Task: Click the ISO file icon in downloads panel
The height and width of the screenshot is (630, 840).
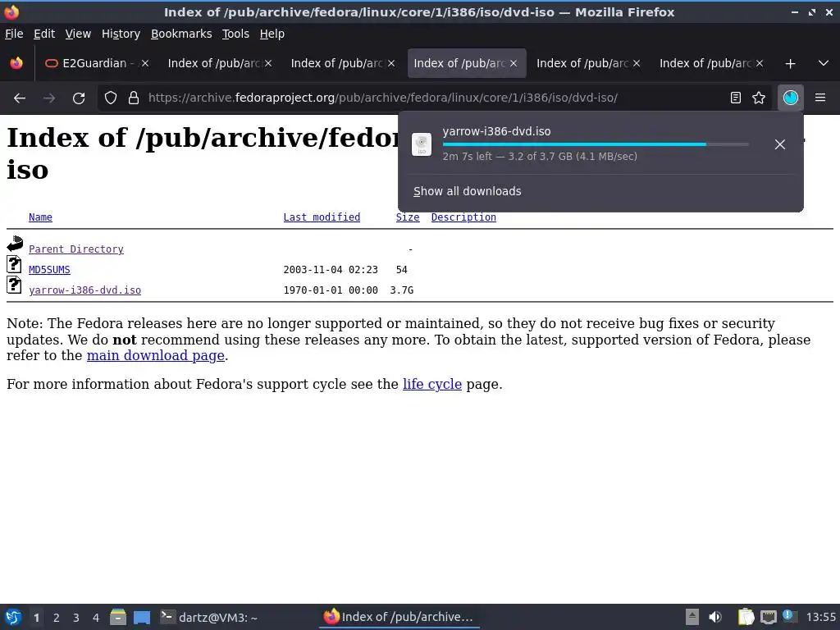Action: coord(422,144)
